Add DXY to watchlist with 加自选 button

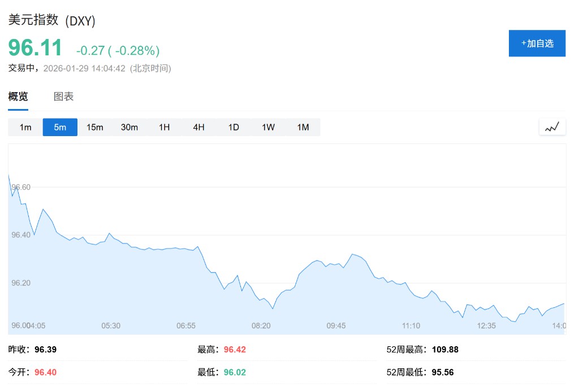537,43
